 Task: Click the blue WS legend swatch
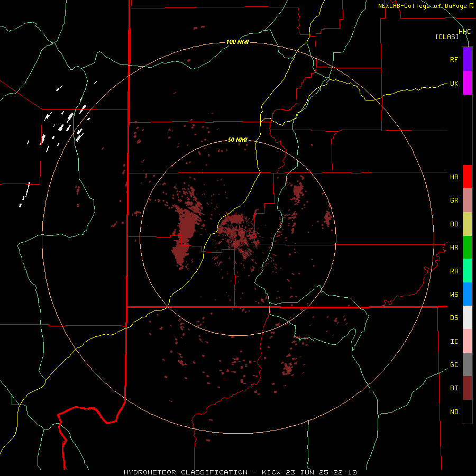tap(467, 294)
